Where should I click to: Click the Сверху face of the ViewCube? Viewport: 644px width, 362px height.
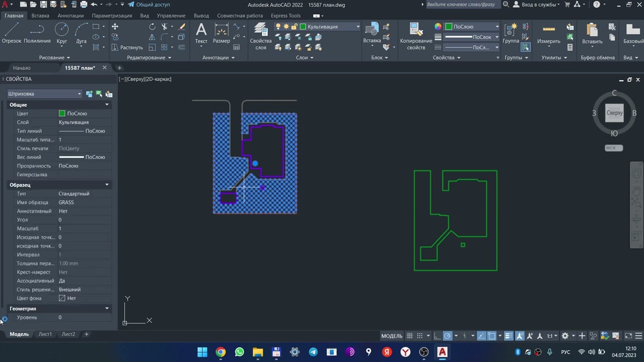pos(614,113)
